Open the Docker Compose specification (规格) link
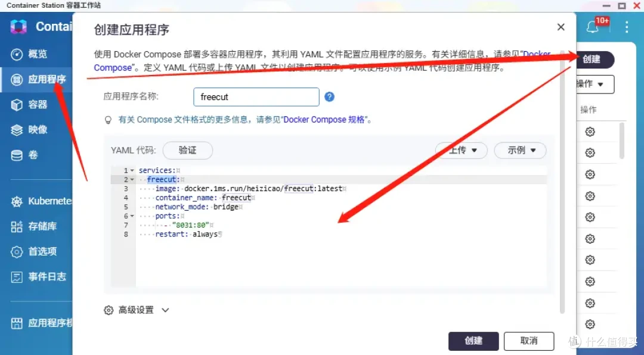 pyautogui.click(x=324, y=120)
